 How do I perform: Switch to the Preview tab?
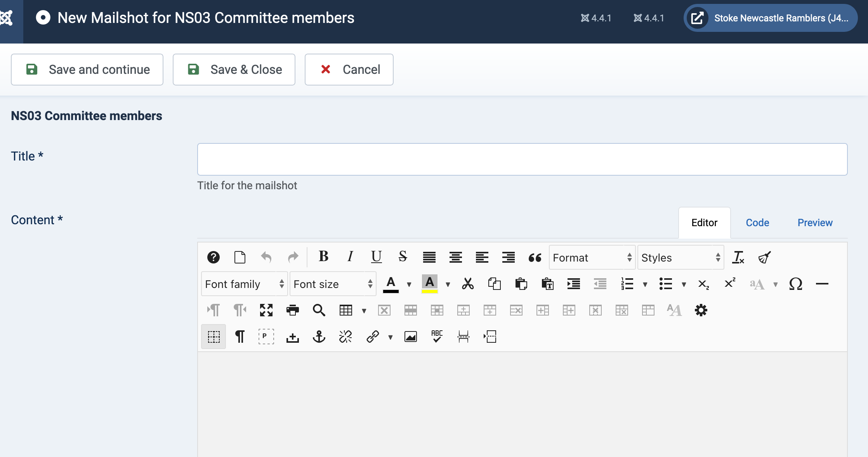tap(815, 223)
